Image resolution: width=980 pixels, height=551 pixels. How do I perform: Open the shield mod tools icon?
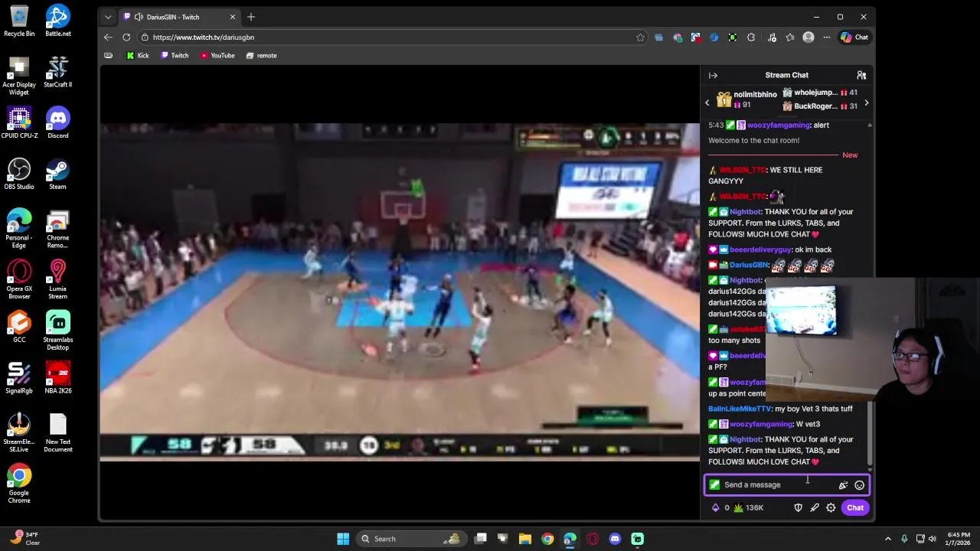[798, 507]
